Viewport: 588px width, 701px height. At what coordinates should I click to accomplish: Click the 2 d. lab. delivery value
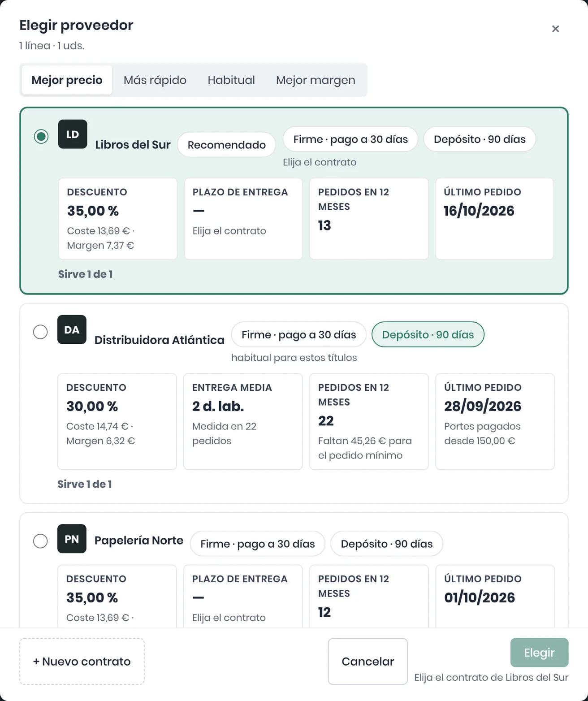[218, 406]
